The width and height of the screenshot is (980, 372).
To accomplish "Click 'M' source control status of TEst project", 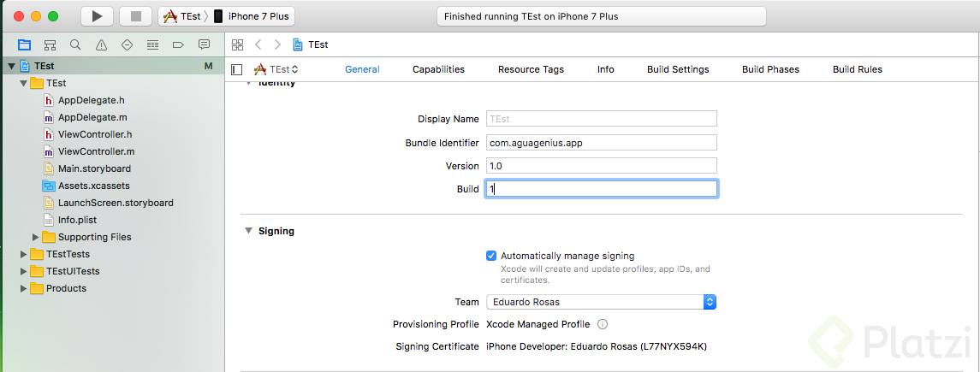I will coord(209,66).
